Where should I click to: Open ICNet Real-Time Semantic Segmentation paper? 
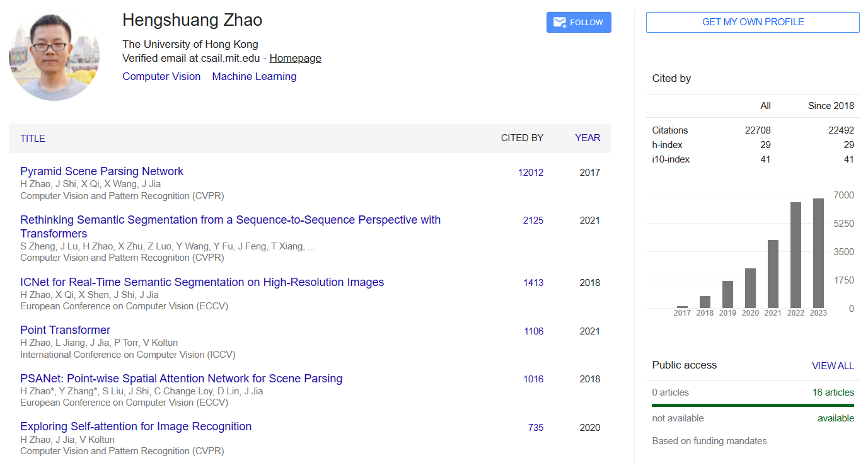202,282
